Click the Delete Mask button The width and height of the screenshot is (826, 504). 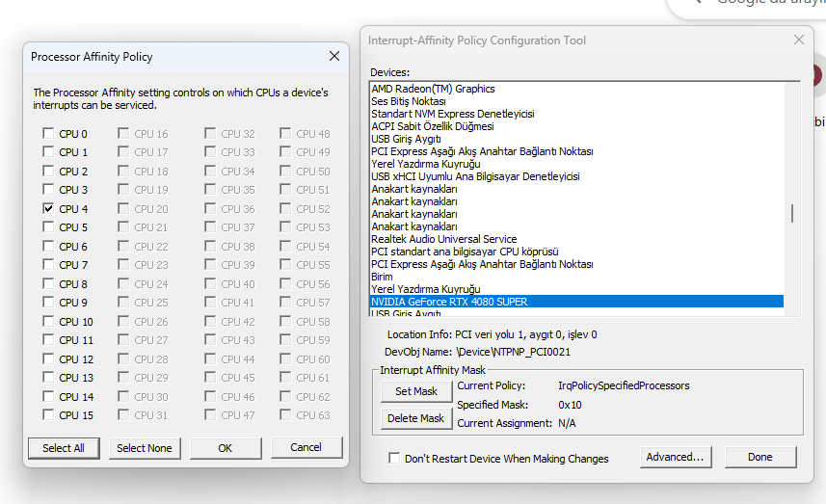[416, 418]
